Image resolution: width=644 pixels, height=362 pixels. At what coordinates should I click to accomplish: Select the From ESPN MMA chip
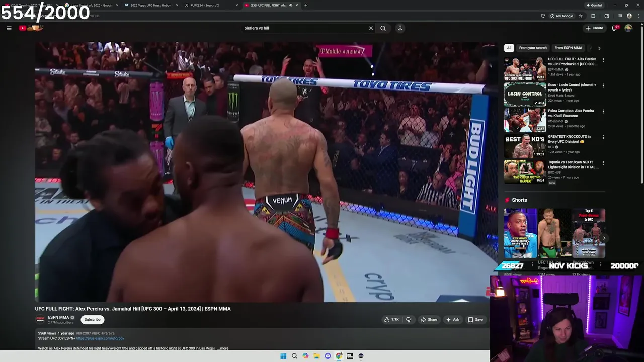(568, 48)
